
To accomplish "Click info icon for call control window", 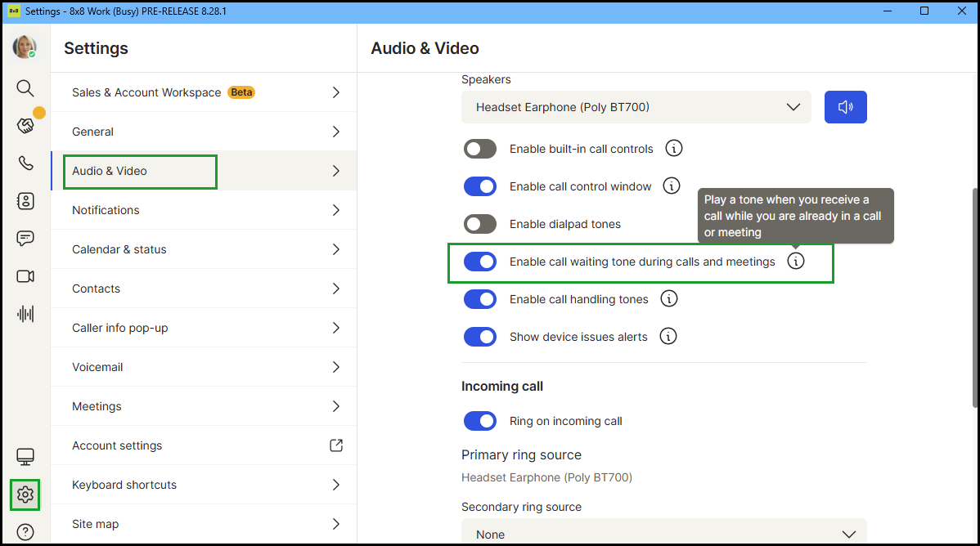I will tap(672, 186).
